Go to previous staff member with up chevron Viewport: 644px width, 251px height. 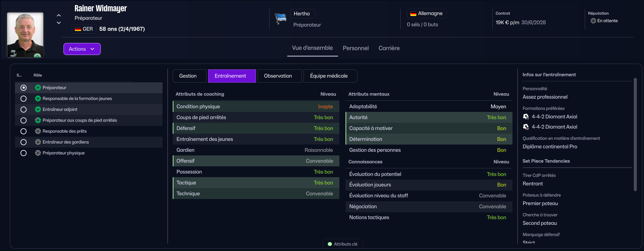pos(59,15)
